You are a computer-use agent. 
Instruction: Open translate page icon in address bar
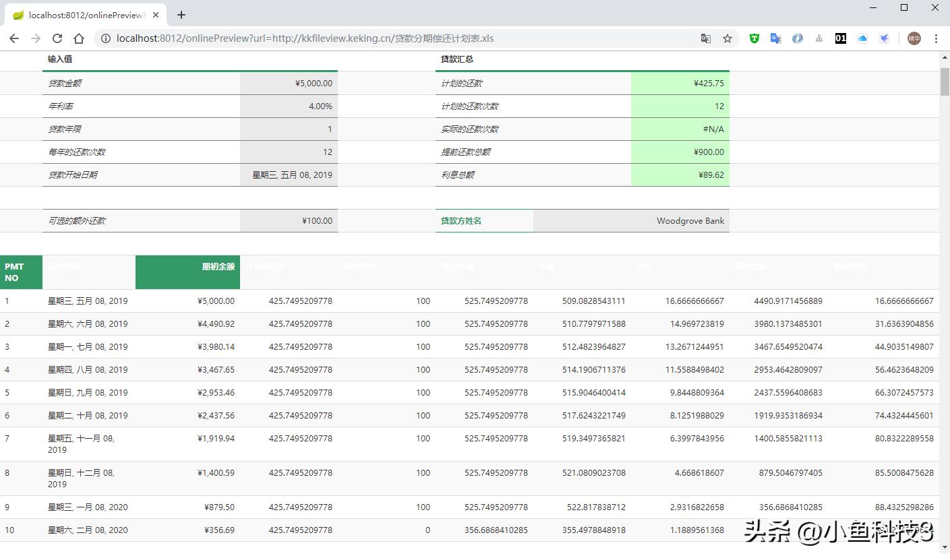(706, 38)
